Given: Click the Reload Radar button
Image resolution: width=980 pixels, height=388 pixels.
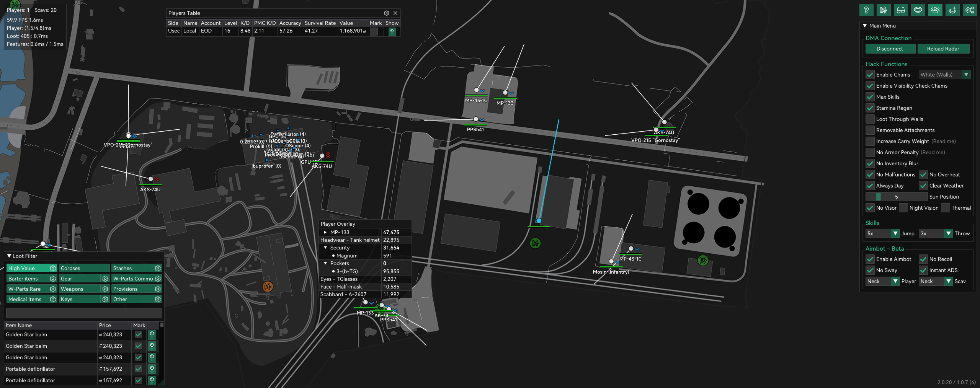Looking at the screenshot, I should [x=943, y=49].
